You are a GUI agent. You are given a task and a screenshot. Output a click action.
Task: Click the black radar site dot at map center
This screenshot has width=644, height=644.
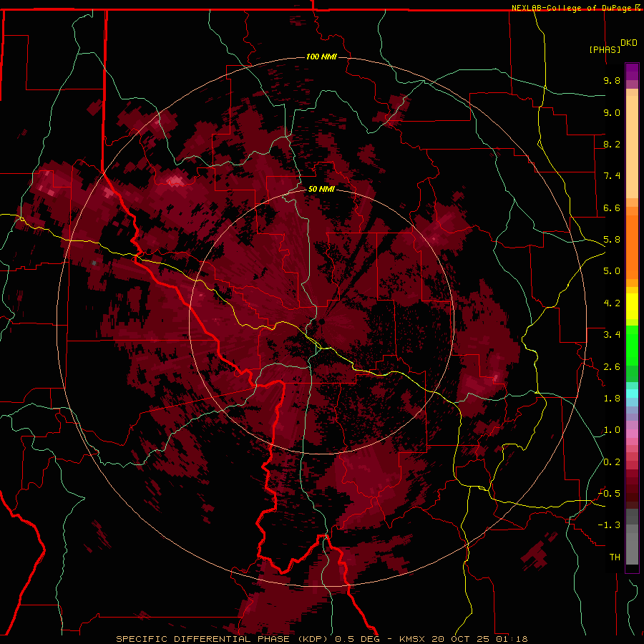[321, 321]
